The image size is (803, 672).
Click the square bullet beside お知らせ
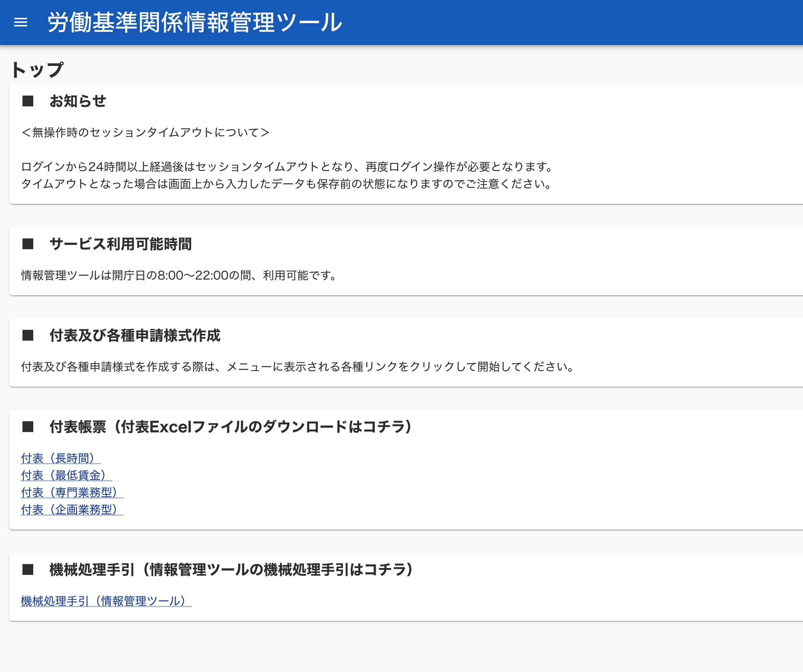click(x=28, y=101)
